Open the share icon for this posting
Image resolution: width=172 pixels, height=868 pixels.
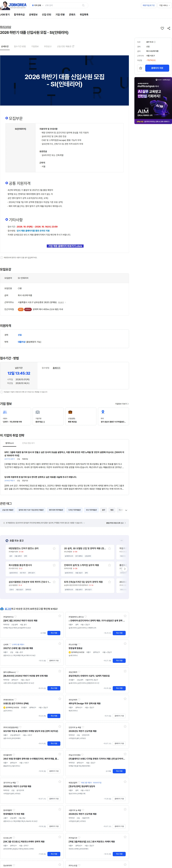coord(169,28)
